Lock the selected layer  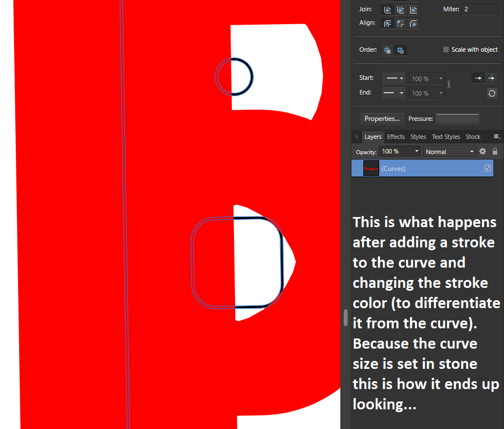495,151
